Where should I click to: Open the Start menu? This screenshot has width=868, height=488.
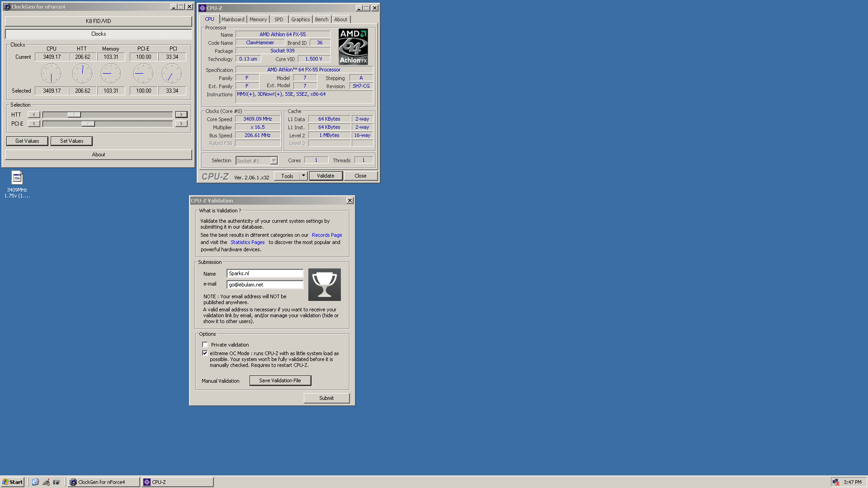(x=13, y=482)
